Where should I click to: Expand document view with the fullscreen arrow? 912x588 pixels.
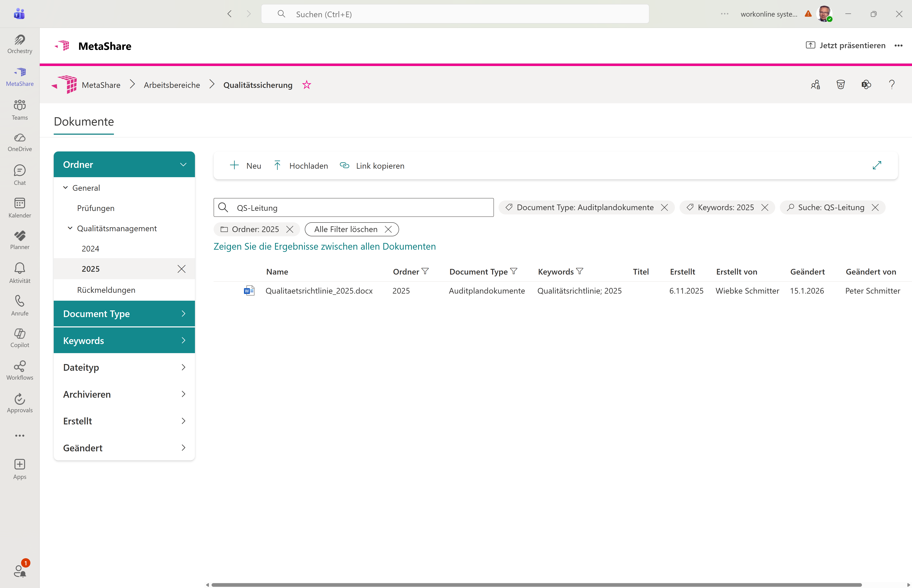[877, 165]
